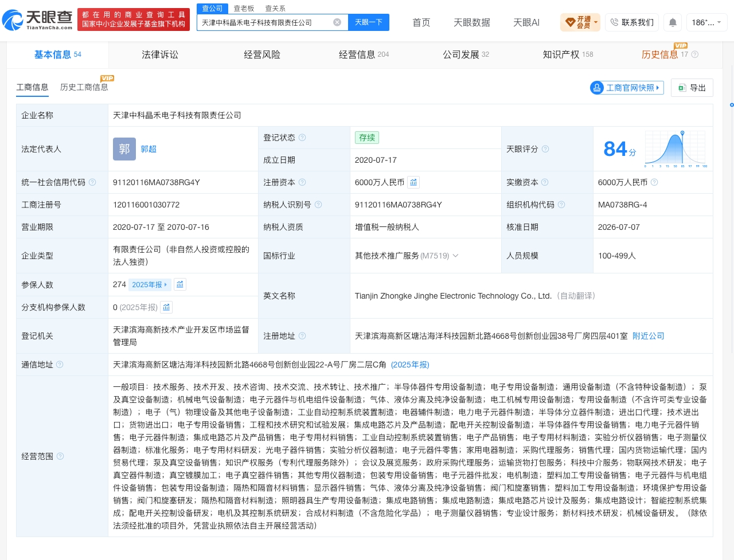Click the 导出 export button
Screen dimensions: 734x560
tap(692, 88)
